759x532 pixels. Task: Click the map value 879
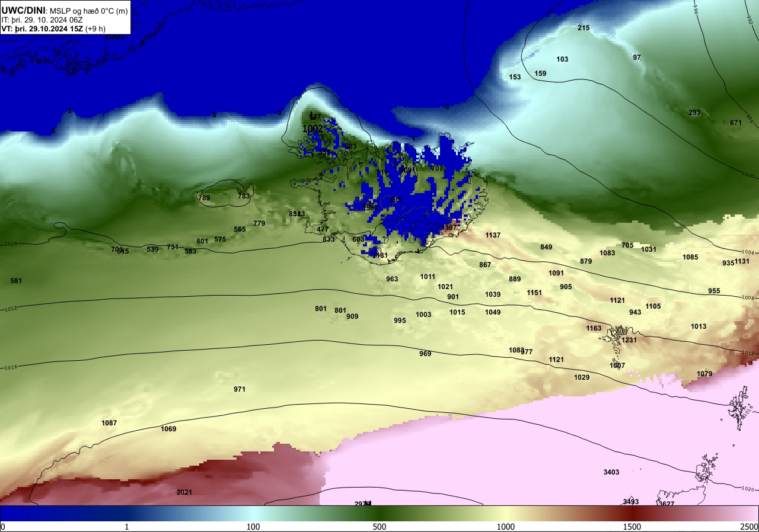click(x=586, y=261)
